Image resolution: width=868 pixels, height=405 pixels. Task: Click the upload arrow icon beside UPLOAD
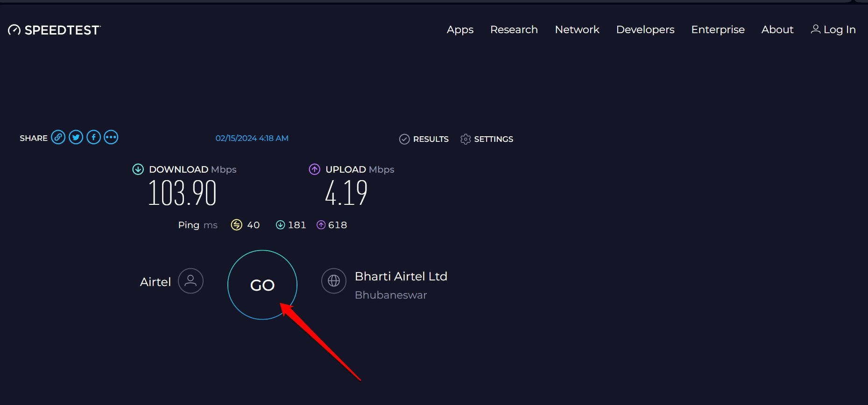pos(314,169)
